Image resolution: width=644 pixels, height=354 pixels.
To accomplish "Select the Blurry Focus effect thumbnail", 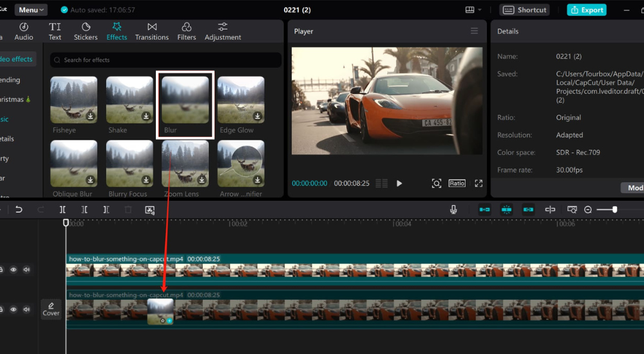I will click(x=129, y=163).
